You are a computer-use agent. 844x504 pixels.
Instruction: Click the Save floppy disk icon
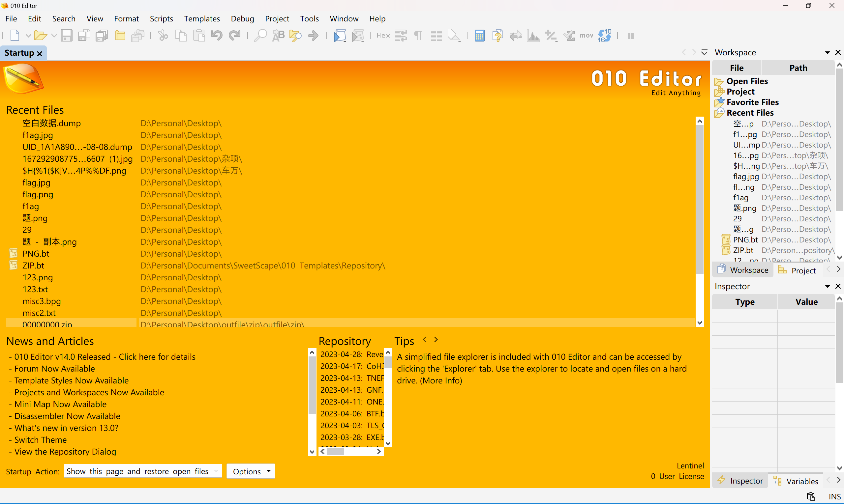point(66,35)
